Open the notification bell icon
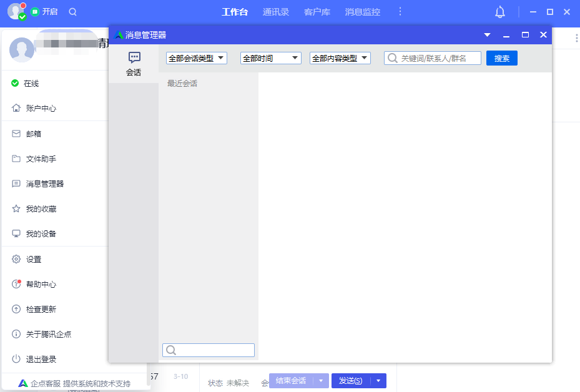Screen dimensions: 580x392 click(498, 12)
